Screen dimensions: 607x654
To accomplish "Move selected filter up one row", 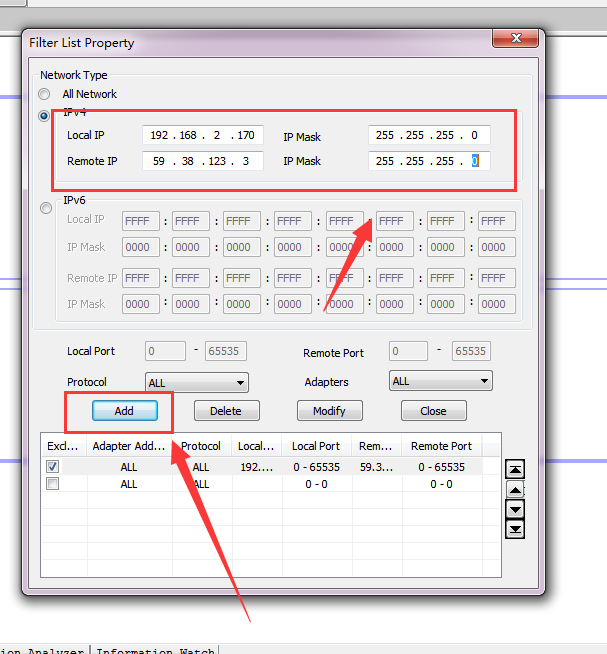I will [516, 489].
